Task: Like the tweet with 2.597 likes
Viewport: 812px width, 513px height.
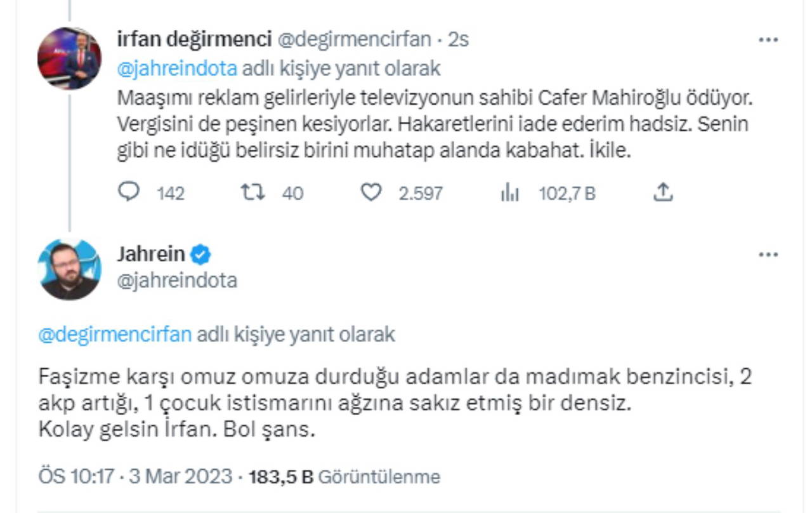Action: click(x=370, y=192)
